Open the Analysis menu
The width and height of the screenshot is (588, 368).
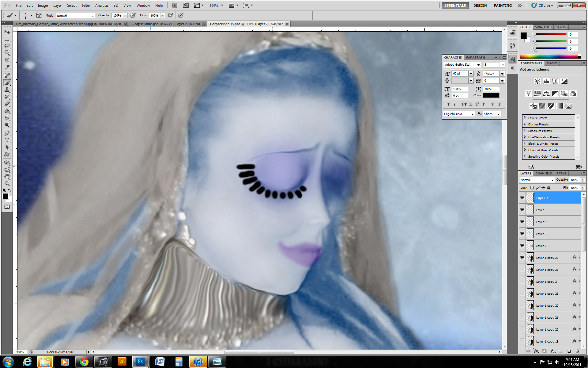pyautogui.click(x=102, y=6)
